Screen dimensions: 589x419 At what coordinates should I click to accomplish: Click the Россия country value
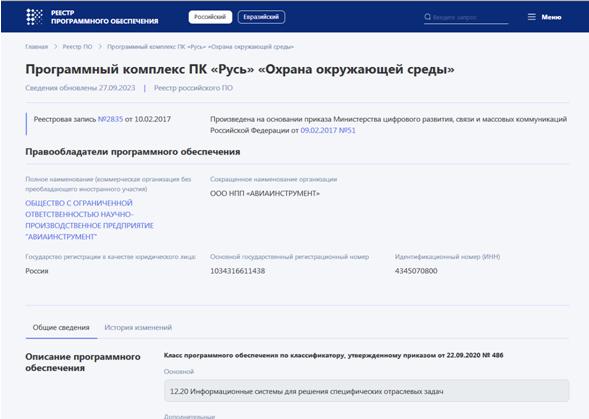[x=37, y=271]
